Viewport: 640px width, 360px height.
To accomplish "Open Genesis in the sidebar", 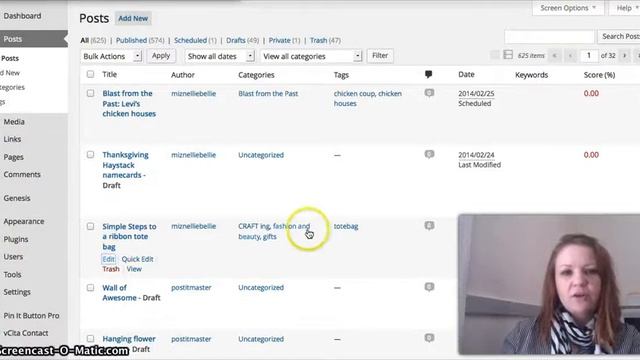I will pos(17,198).
